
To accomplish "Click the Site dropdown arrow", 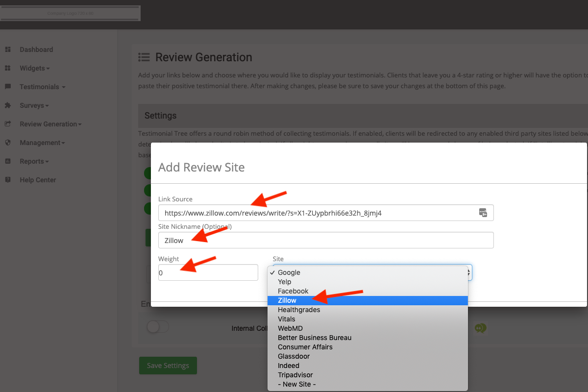I will coord(469,272).
